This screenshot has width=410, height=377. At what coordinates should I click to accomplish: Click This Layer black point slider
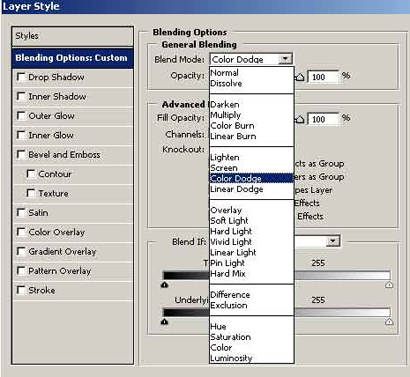tap(165, 285)
